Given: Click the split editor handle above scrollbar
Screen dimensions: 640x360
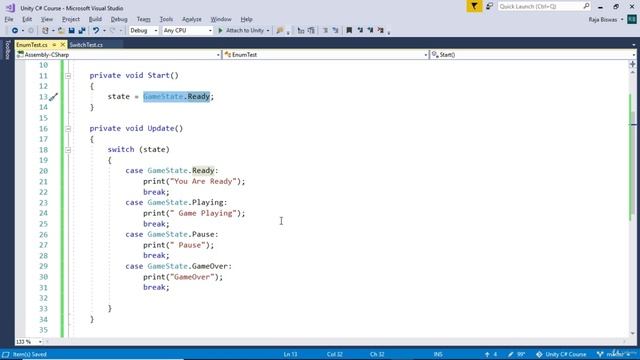Looking at the screenshot, I should [x=633, y=64].
